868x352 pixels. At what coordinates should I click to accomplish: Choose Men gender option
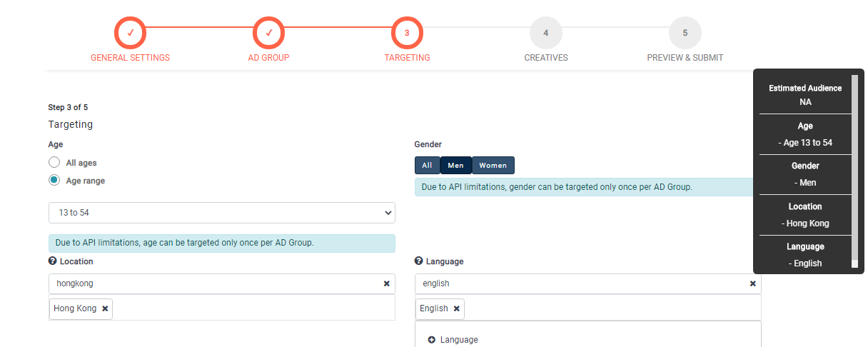tap(455, 166)
